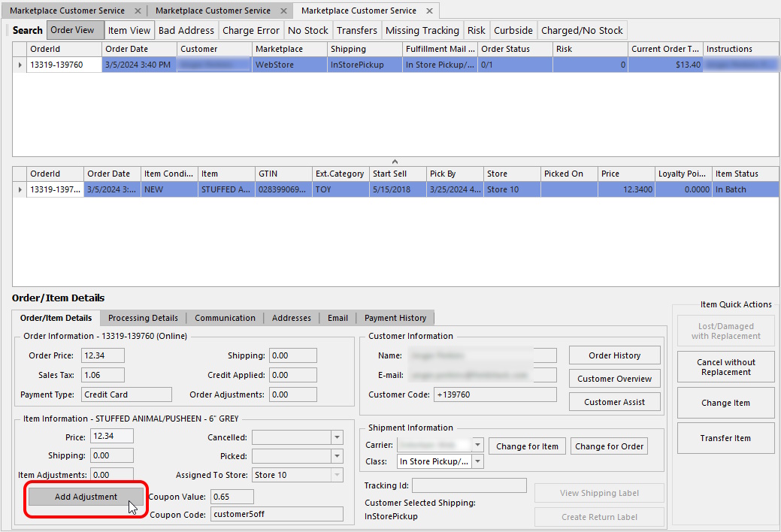Open the Missing Tracking view

pos(422,30)
